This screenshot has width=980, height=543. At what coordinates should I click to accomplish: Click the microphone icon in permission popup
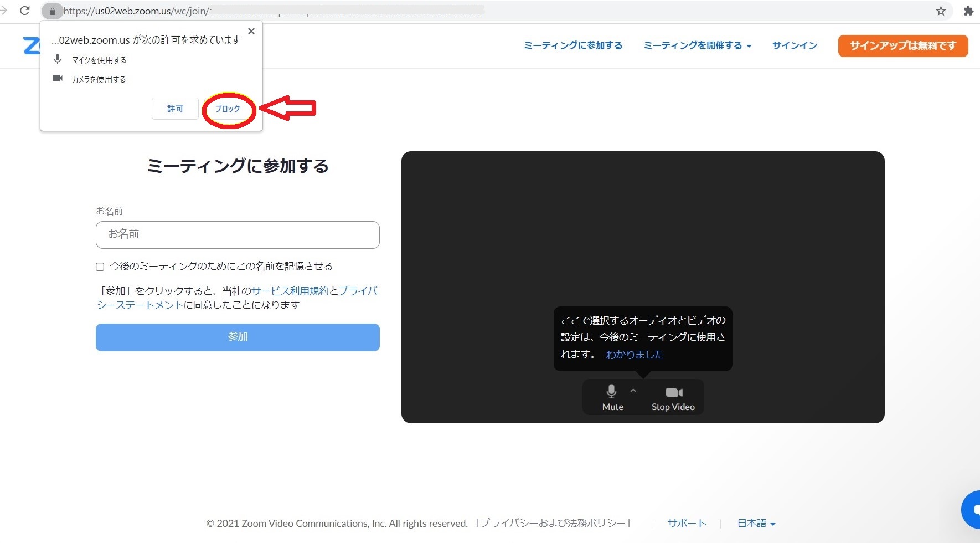58,59
